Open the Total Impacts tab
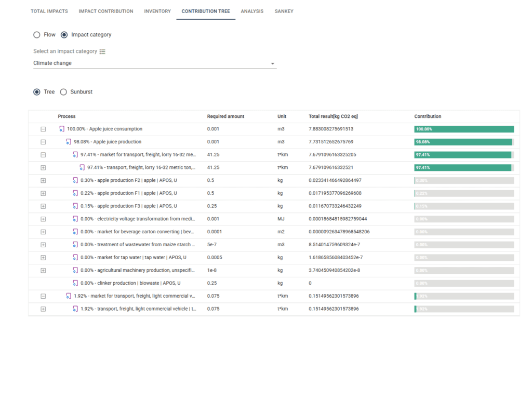 coord(49,11)
